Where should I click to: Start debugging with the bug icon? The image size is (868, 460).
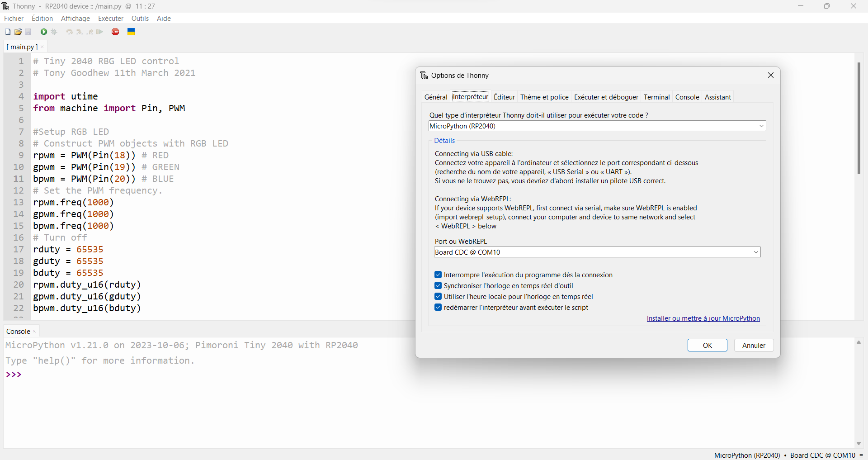(x=54, y=32)
